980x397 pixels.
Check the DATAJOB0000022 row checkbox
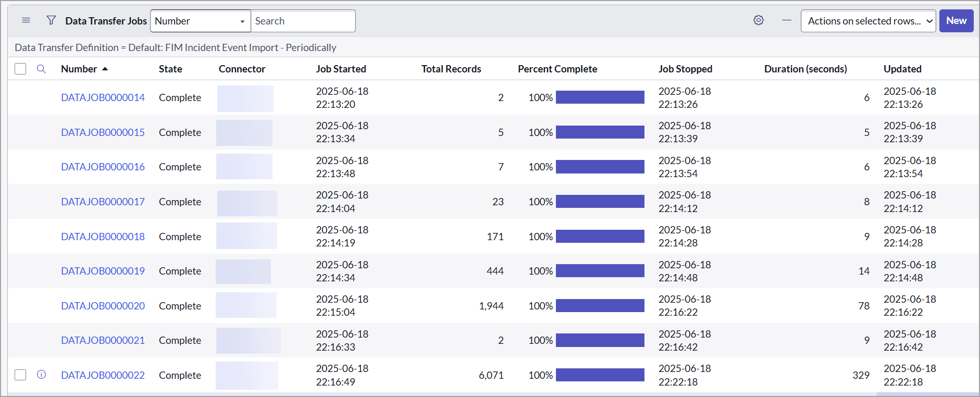(x=20, y=375)
